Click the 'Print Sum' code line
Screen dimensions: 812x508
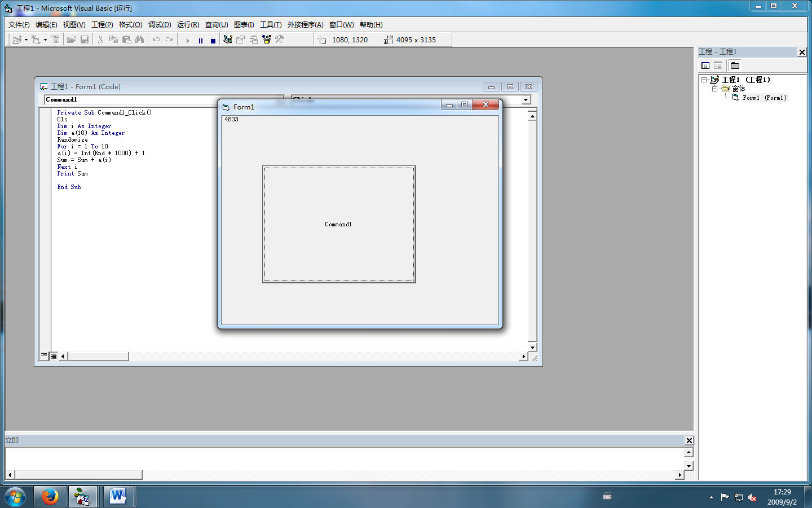(x=72, y=173)
